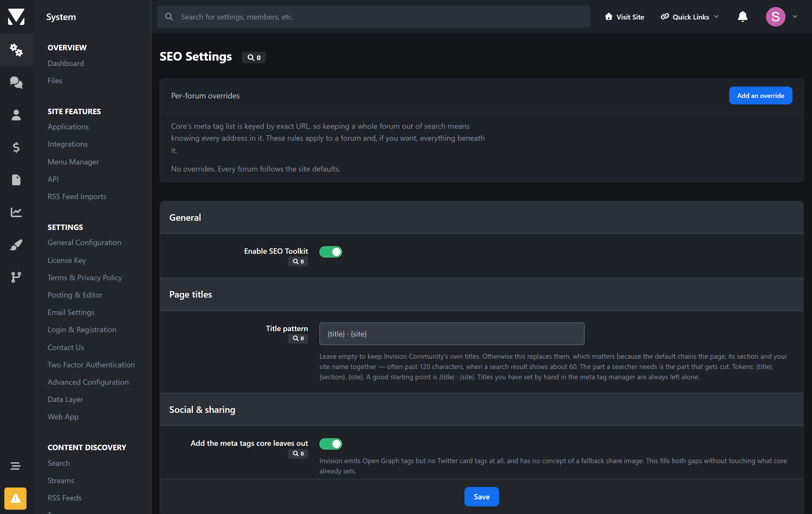
Task: Toggle Add the meta tags core leaves out
Action: click(x=330, y=444)
